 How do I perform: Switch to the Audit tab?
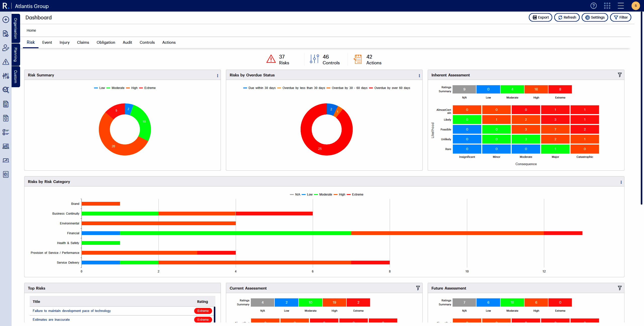[x=127, y=42]
